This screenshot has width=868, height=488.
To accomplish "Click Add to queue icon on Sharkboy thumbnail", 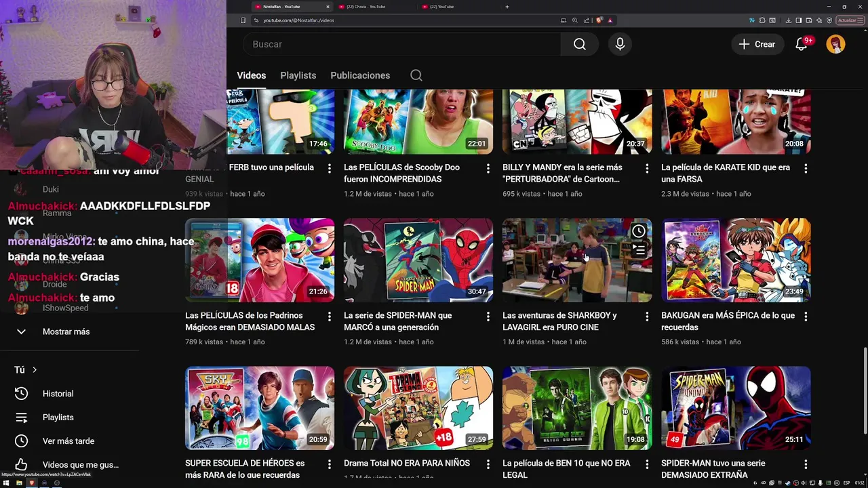I will (x=639, y=251).
